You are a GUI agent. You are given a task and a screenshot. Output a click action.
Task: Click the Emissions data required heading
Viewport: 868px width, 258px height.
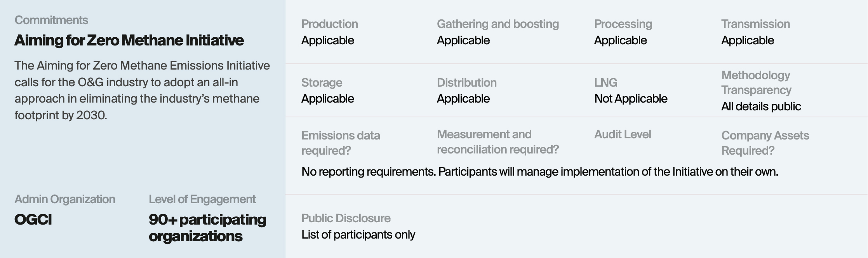pyautogui.click(x=341, y=143)
